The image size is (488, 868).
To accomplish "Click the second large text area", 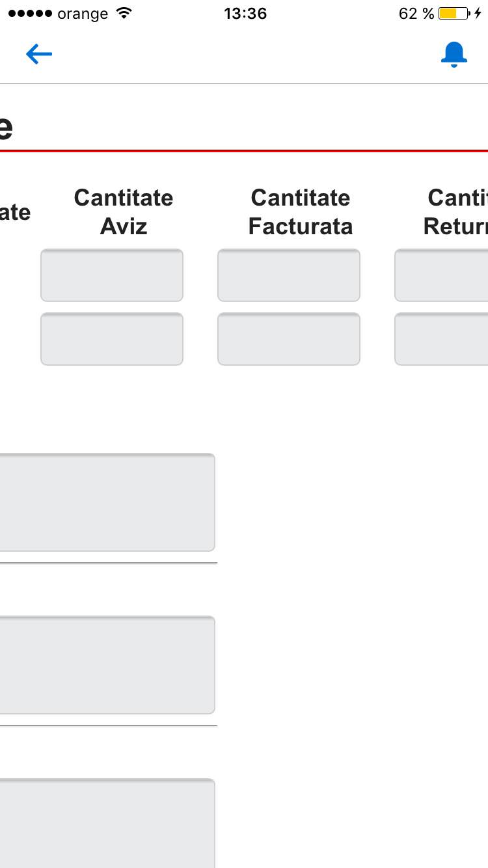I will pyautogui.click(x=107, y=665).
